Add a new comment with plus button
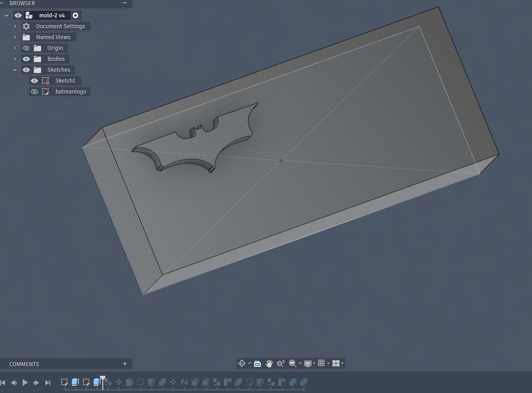This screenshot has width=532, height=393. tap(125, 364)
